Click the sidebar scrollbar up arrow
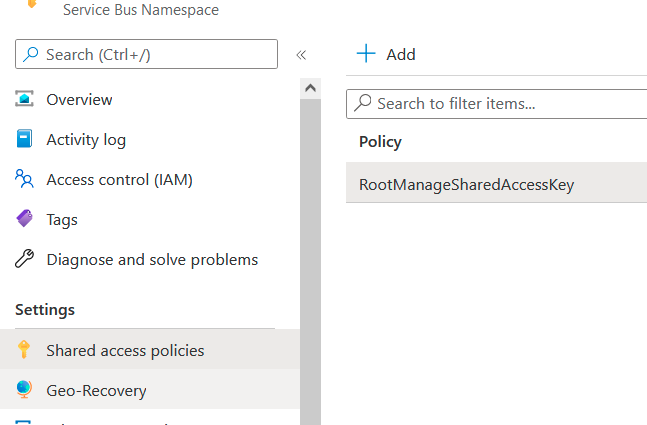The height and width of the screenshot is (425, 647). coord(310,89)
